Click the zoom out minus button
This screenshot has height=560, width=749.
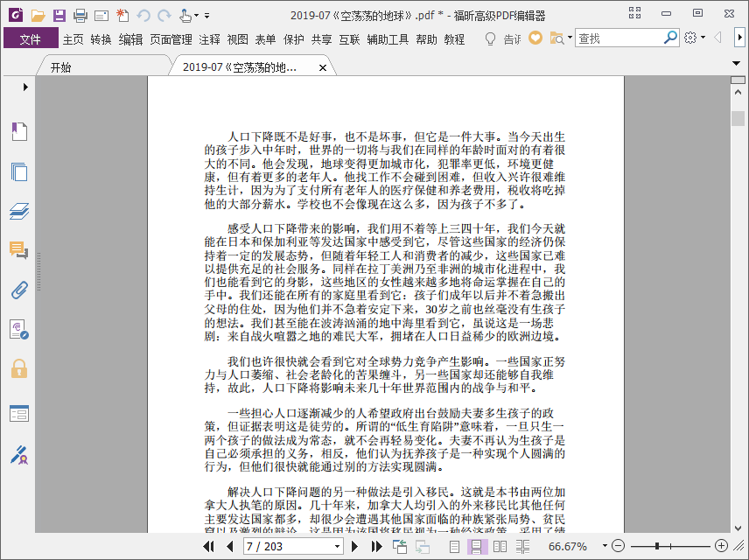618,546
